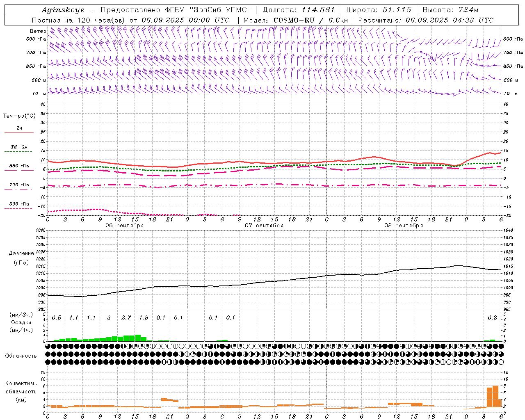This screenshot has height=420, width=525.
Task: Click the (мм/1ч.) precipitation unit label
Action: click(21, 330)
